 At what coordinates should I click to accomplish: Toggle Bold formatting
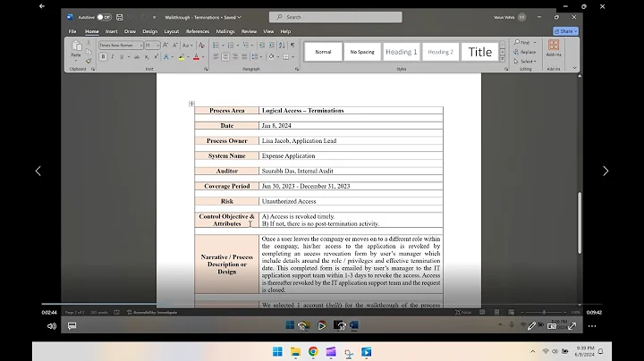[103, 56]
